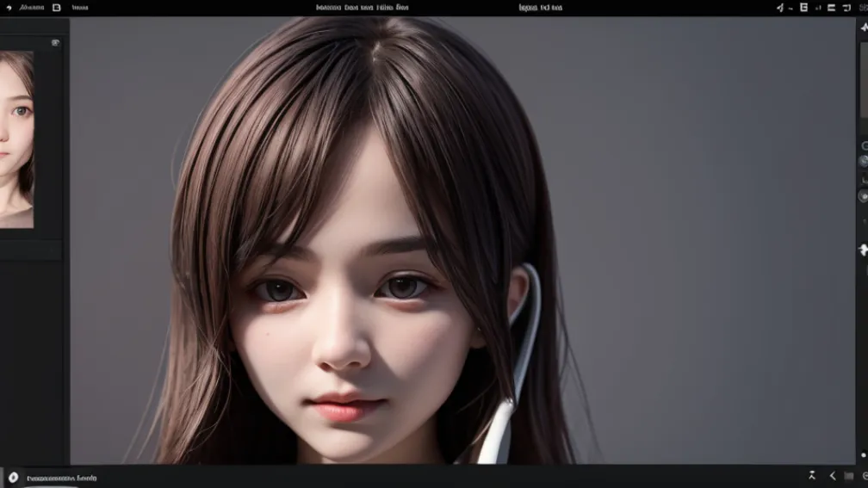Click the folder icon in the bottom-right bar

[x=849, y=476]
